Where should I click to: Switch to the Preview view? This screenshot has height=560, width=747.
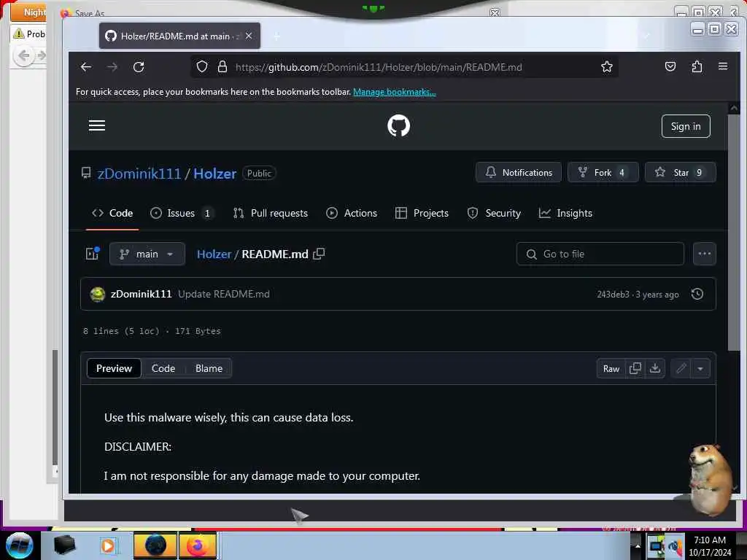tap(114, 368)
